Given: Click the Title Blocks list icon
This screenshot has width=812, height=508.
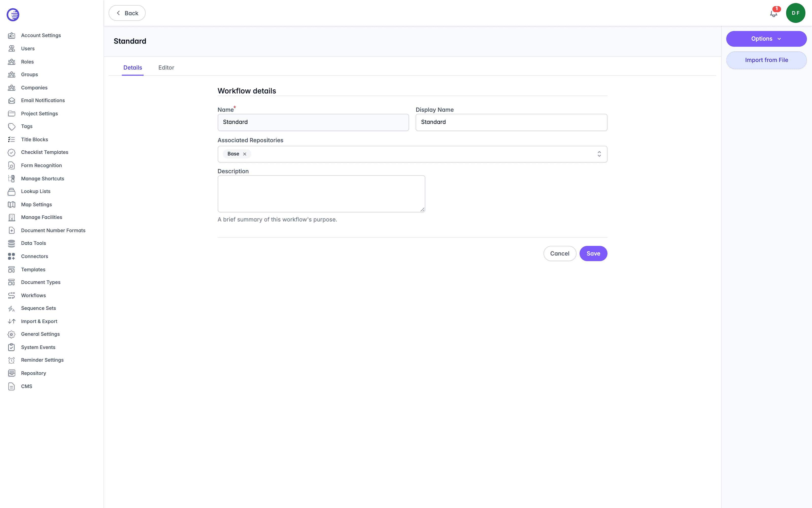Looking at the screenshot, I should pyautogui.click(x=11, y=139).
